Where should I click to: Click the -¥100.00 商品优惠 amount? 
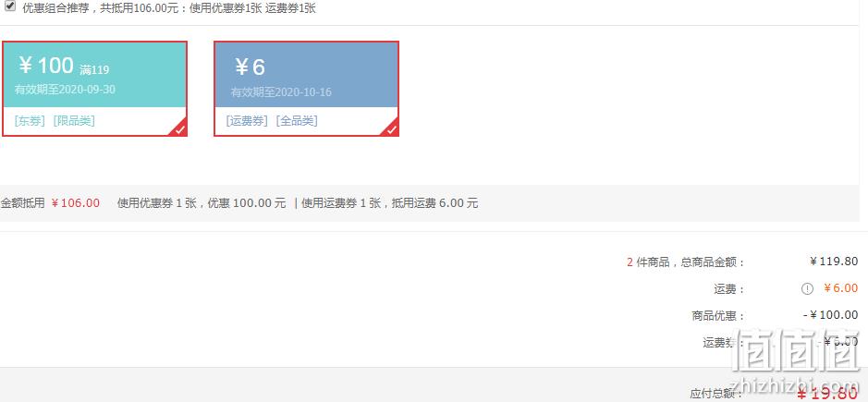pos(831,315)
